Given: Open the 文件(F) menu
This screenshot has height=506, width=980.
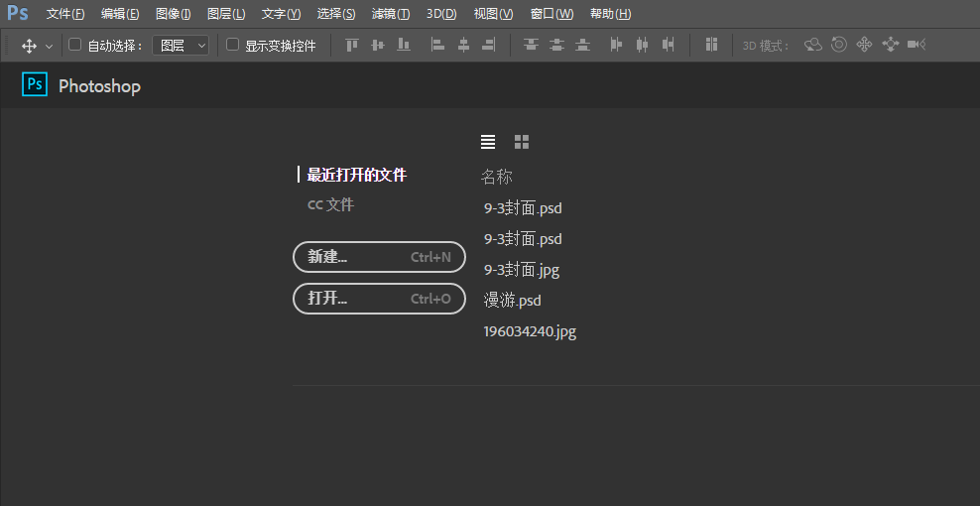Looking at the screenshot, I should 65,14.
